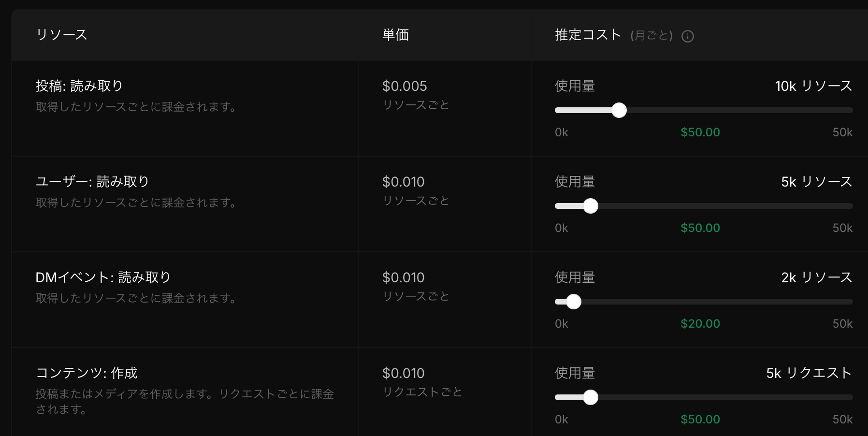Select the 投稿: 読み取り row title
This screenshot has width=868, height=436.
[x=79, y=86]
